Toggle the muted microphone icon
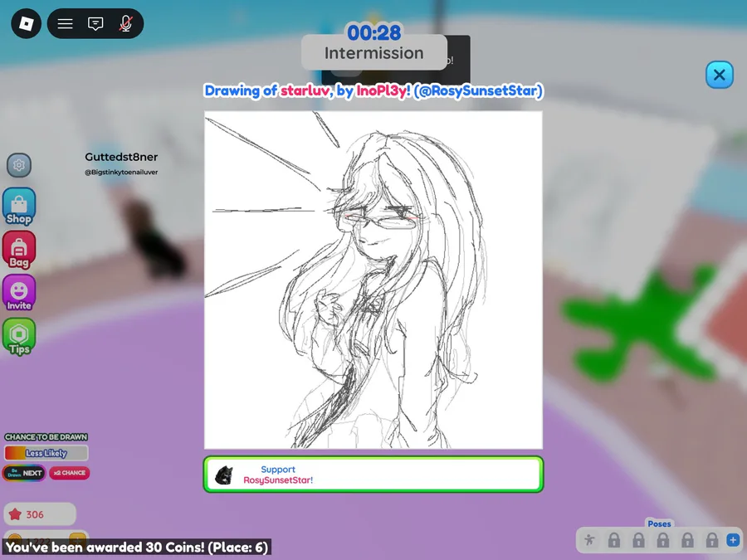747x560 pixels. [x=126, y=23]
